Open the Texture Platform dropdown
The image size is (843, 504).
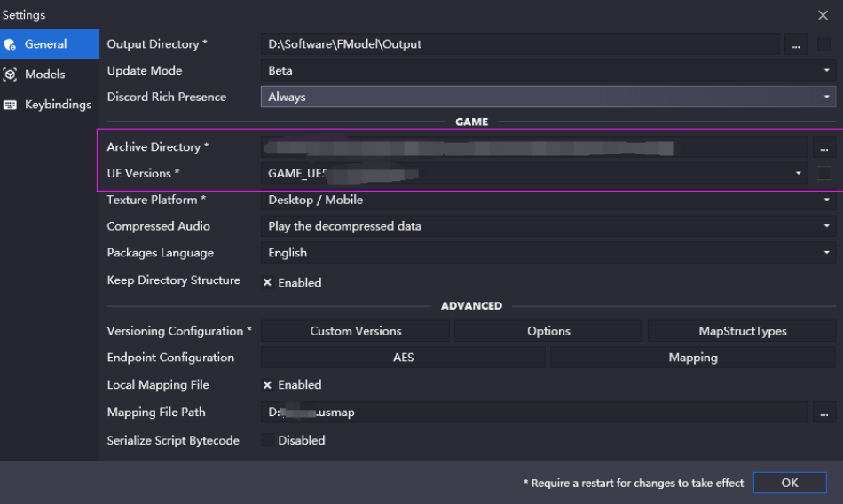tap(548, 200)
